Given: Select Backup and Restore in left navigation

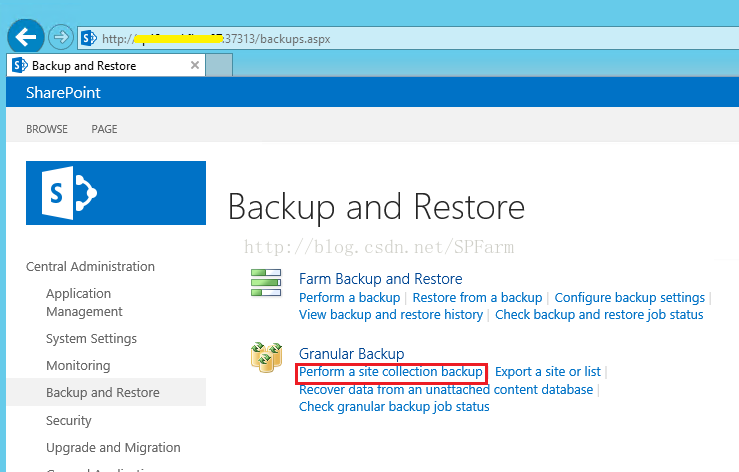Looking at the screenshot, I should [103, 392].
